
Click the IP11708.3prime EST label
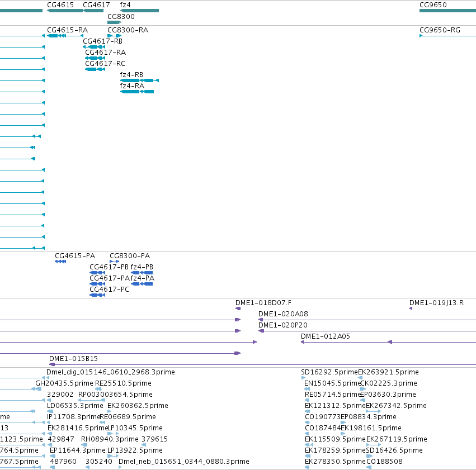pos(74,417)
